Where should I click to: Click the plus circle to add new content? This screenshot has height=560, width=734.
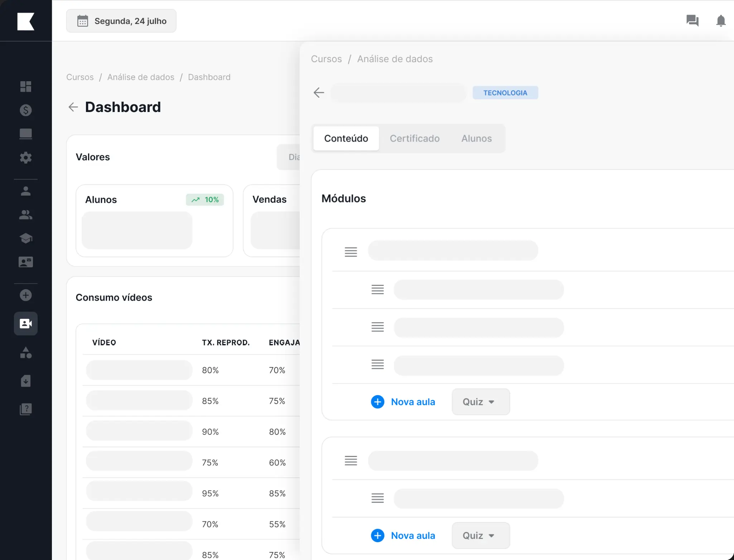pos(25,295)
